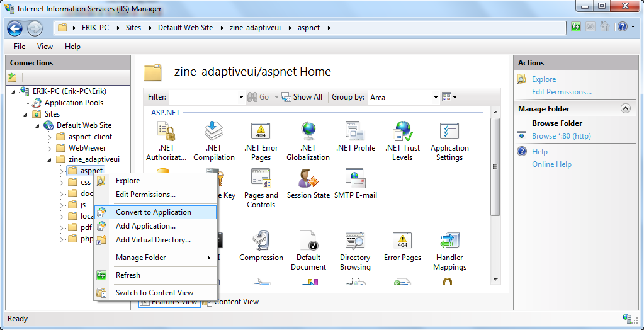Screen dimensions: 644x330
Task: Open the Help question mark toolbar icon
Action: click(622, 27)
